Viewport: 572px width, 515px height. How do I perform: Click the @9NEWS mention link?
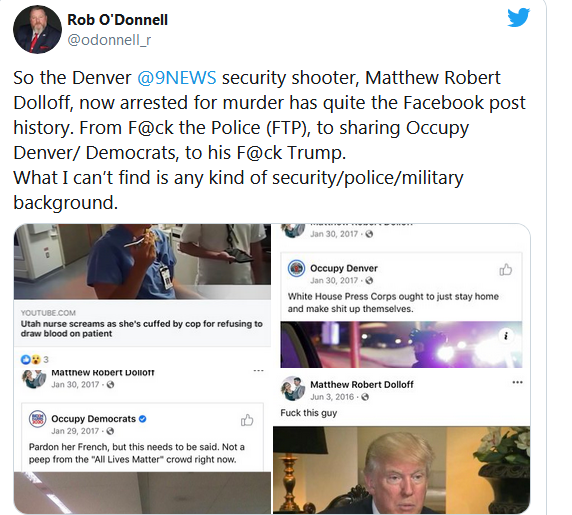pos(177,78)
